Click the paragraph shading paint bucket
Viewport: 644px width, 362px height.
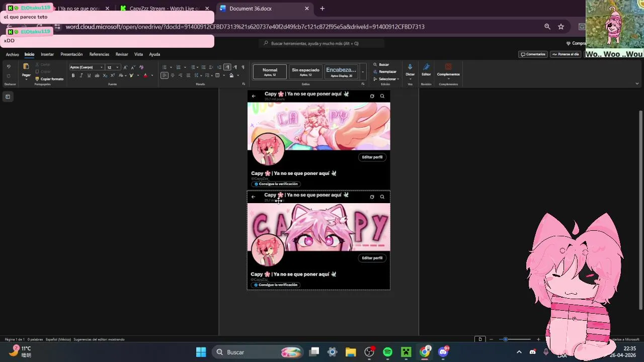231,75
